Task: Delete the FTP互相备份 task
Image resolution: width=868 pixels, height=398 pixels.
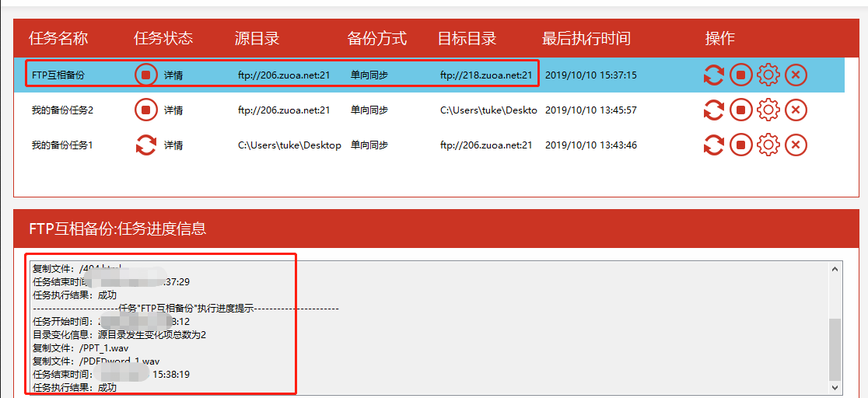Action: 796,75
